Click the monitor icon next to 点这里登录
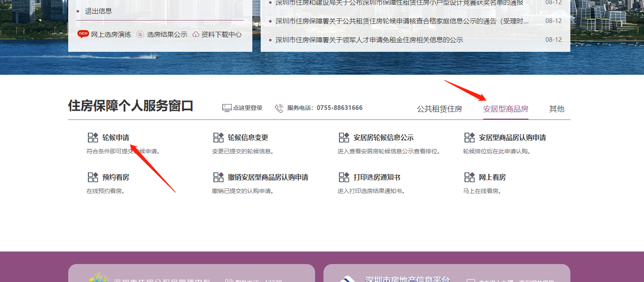 click(x=227, y=108)
